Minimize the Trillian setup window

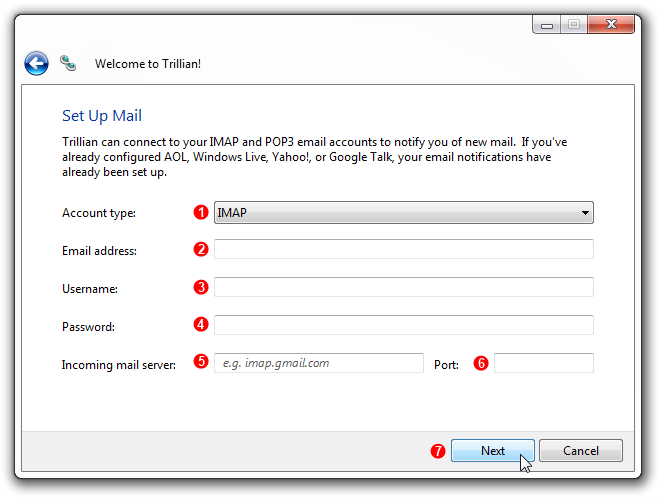coord(546,24)
